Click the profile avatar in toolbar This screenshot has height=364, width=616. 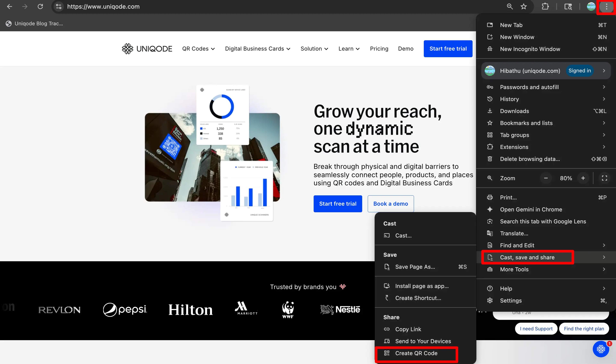[591, 7]
